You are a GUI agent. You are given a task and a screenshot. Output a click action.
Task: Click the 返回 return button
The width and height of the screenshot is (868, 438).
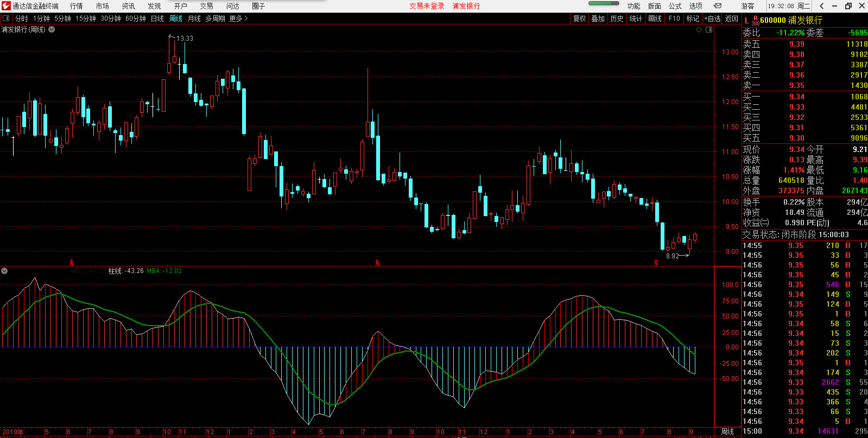coord(732,18)
